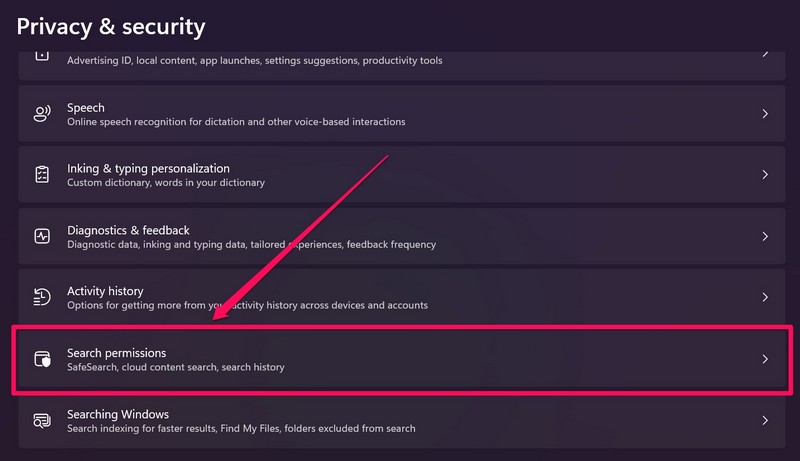Click the Search permissions shield icon
The image size is (800, 461).
tap(42, 359)
